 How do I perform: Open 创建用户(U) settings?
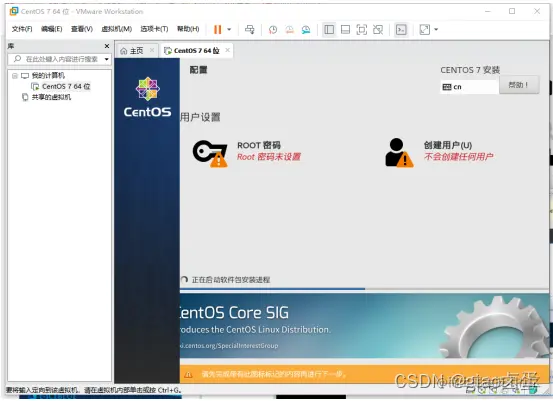pos(448,145)
